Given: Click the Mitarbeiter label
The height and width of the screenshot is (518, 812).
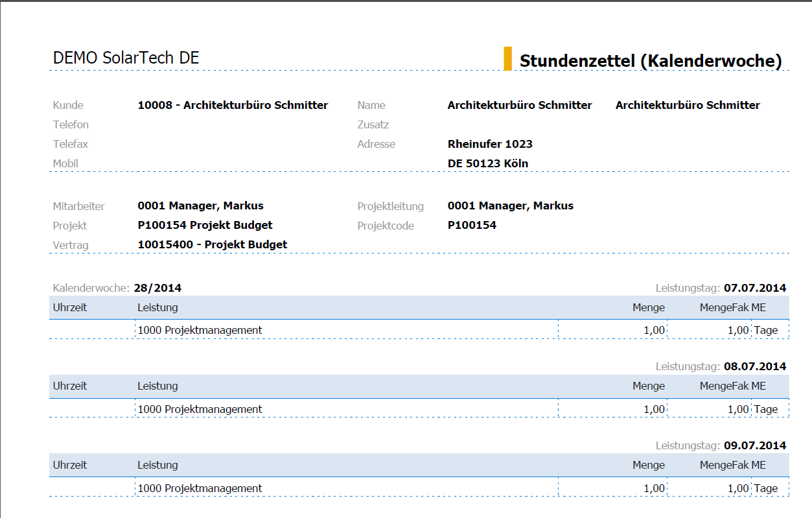Looking at the screenshot, I should point(78,206).
